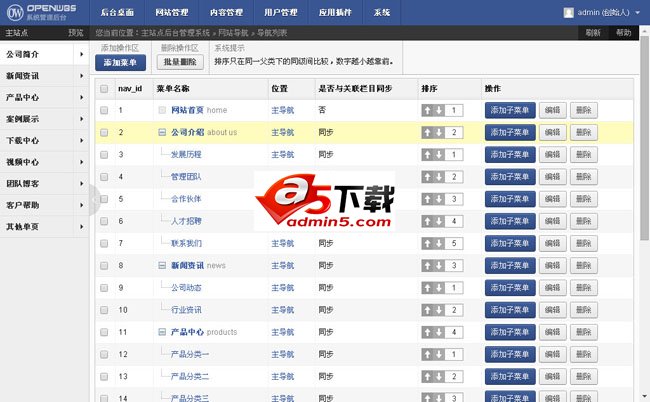Open the 系统 top menu

(382, 12)
